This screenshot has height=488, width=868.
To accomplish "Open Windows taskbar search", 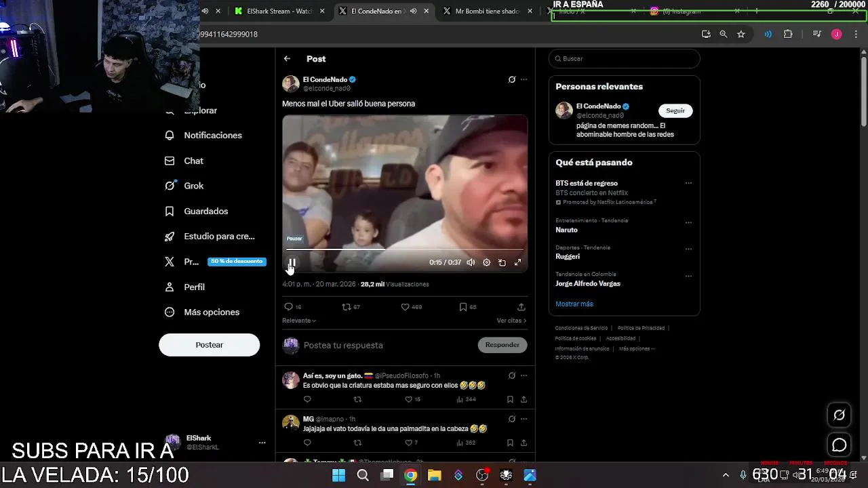I will pyautogui.click(x=363, y=475).
